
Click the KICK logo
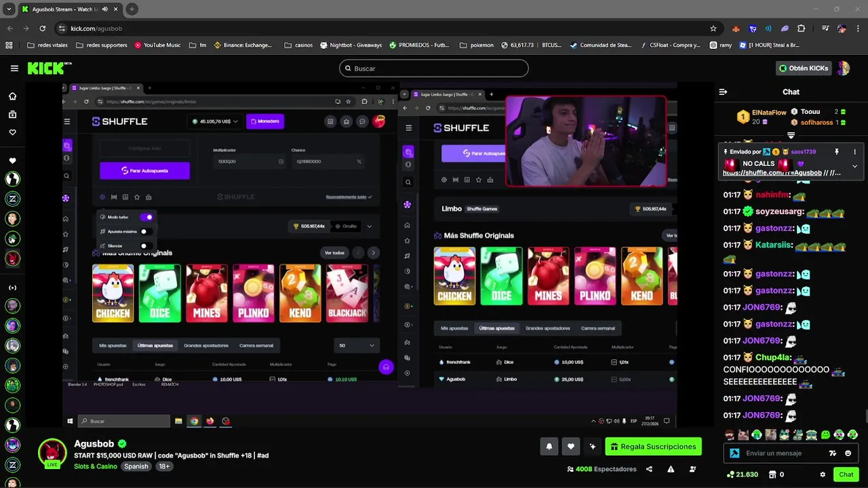[49, 68]
